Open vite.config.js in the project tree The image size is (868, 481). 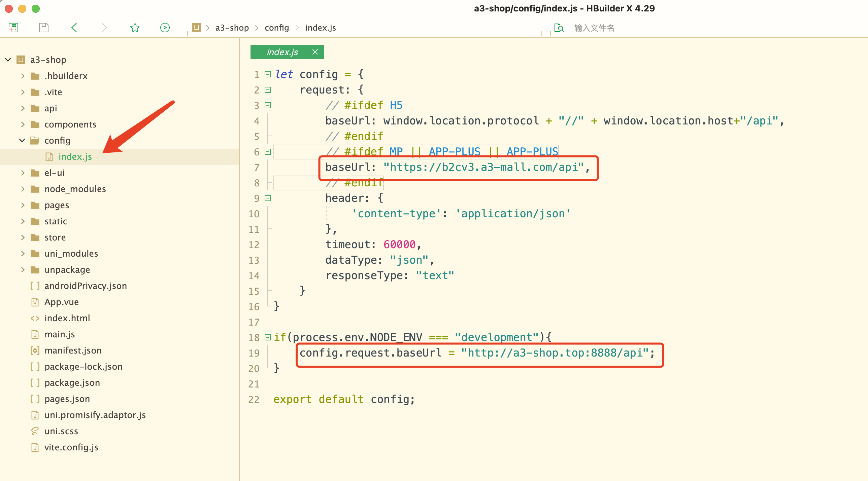[x=71, y=448]
